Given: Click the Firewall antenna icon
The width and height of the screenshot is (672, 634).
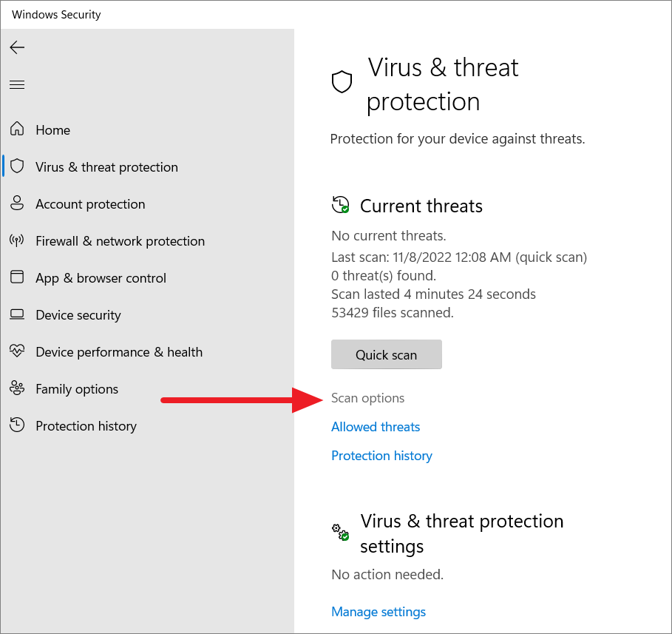Looking at the screenshot, I should tap(17, 240).
